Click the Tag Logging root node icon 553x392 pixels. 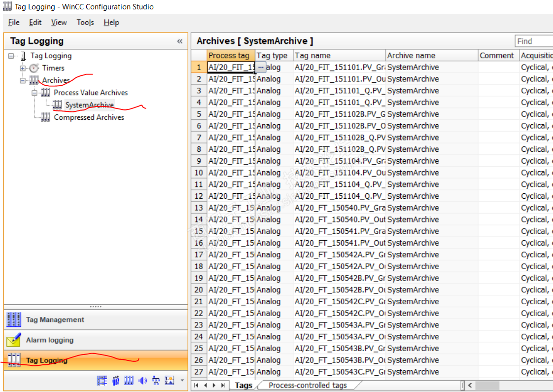(x=24, y=56)
